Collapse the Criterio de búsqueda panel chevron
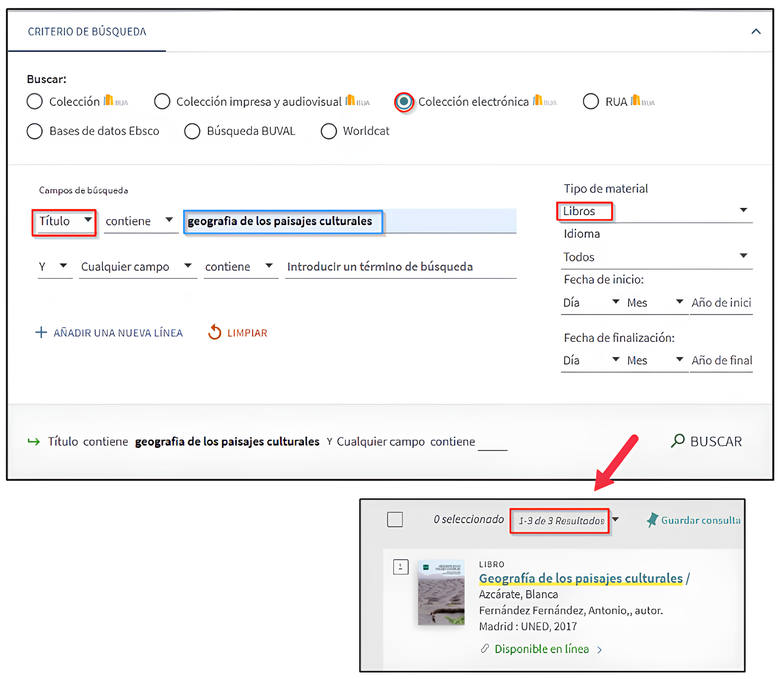Image resolution: width=784 pixels, height=679 pixels. [x=756, y=32]
